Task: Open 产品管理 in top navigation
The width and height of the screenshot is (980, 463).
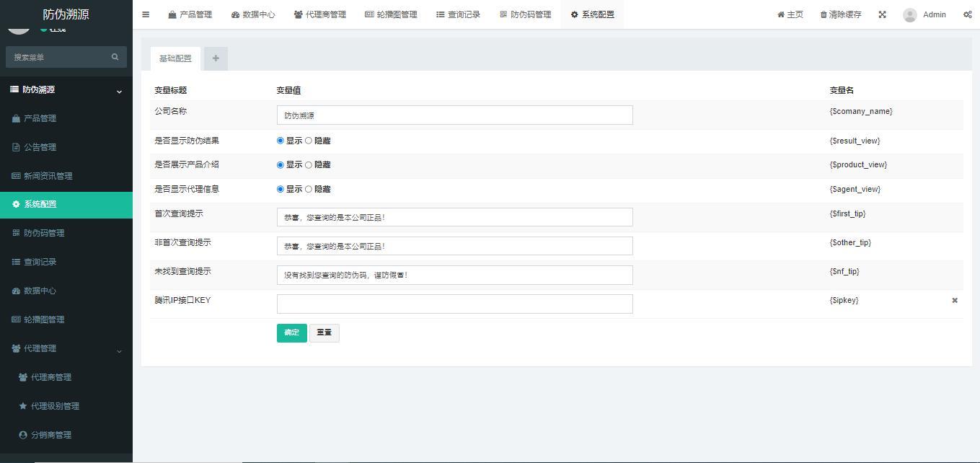Action: coord(190,14)
